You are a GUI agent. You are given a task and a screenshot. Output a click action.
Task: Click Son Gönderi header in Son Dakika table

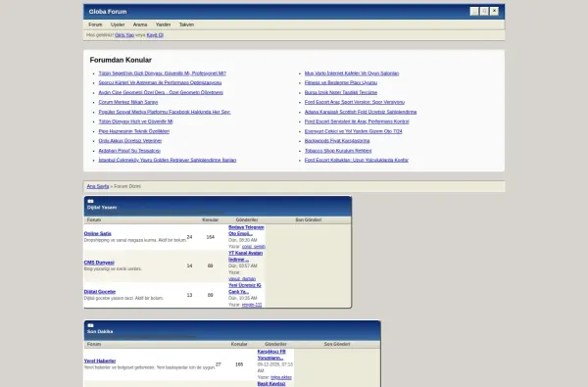pyautogui.click(x=337, y=344)
